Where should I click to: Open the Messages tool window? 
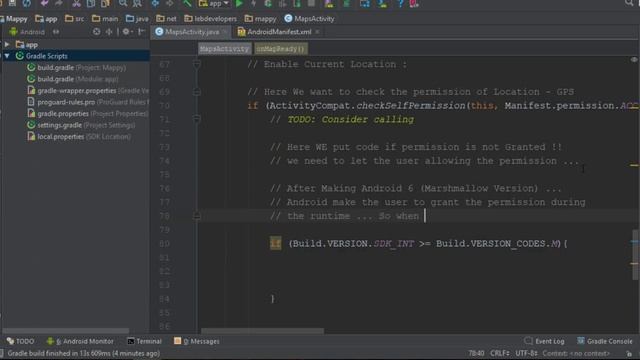click(197, 341)
